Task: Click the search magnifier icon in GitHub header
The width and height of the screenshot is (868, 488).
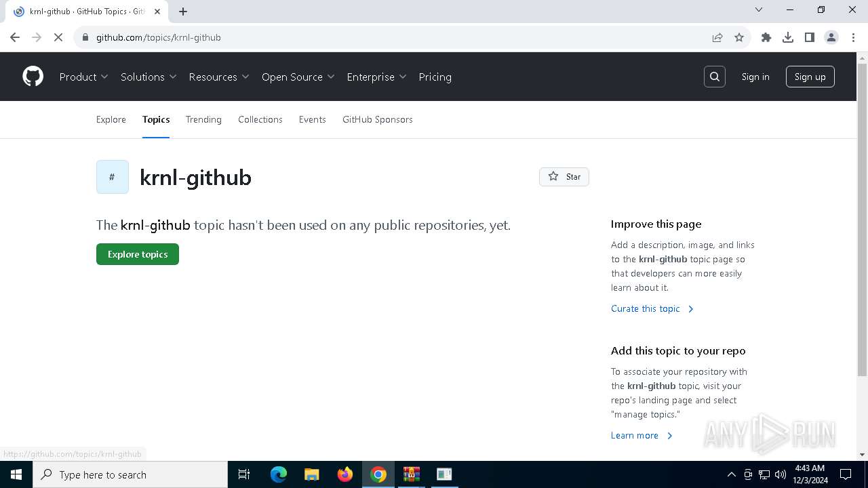Action: point(715,77)
